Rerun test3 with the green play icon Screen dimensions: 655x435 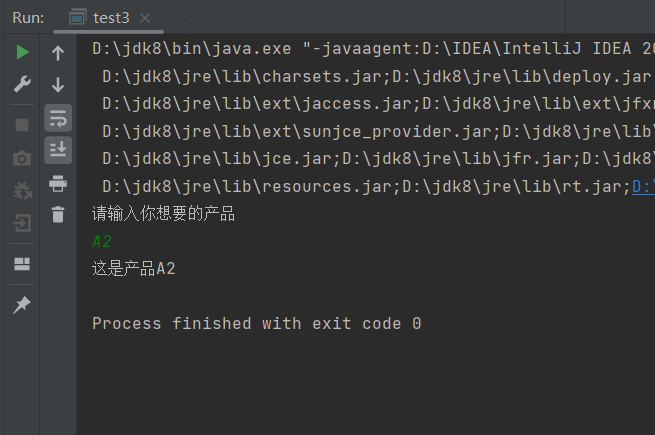[x=22, y=53]
